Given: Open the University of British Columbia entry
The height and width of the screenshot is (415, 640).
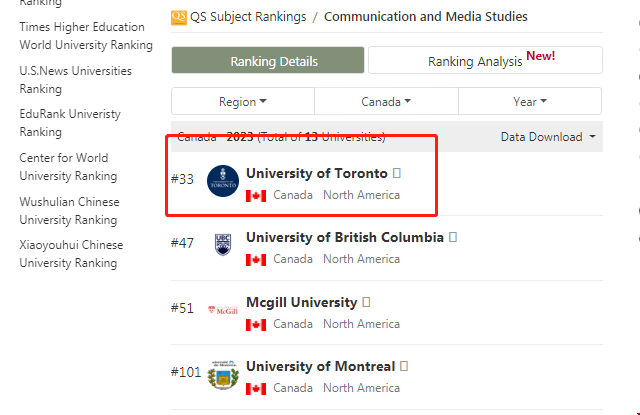Looking at the screenshot, I should point(344,238).
